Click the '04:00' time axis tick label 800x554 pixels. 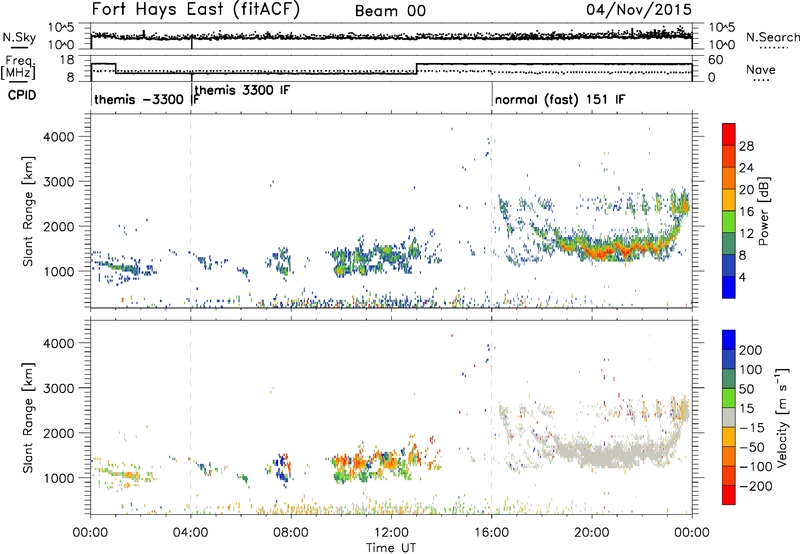coord(191,533)
